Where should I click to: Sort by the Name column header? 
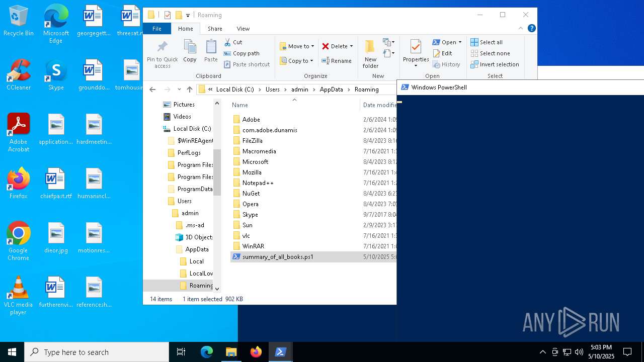click(x=240, y=105)
